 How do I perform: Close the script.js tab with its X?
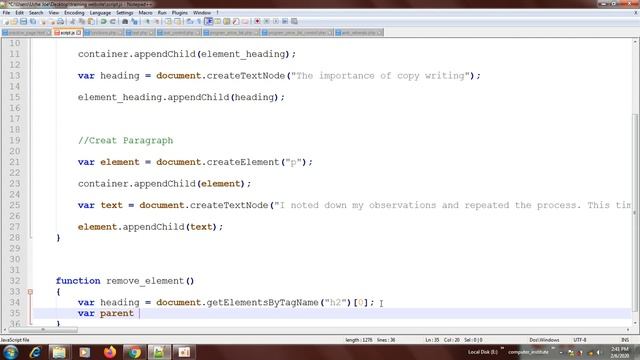click(78, 33)
